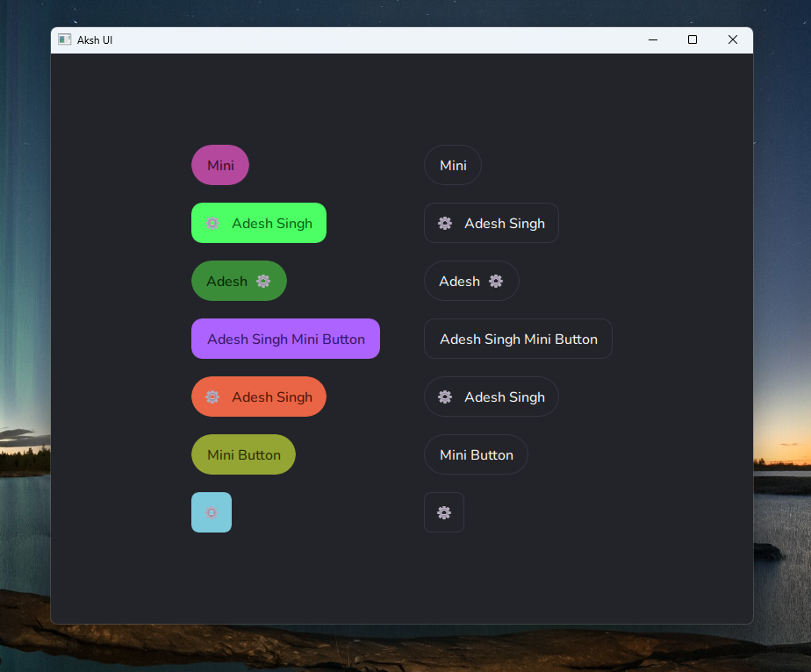Click the gear icon in outlined Adesh button
This screenshot has width=811, height=672.
pos(496,281)
